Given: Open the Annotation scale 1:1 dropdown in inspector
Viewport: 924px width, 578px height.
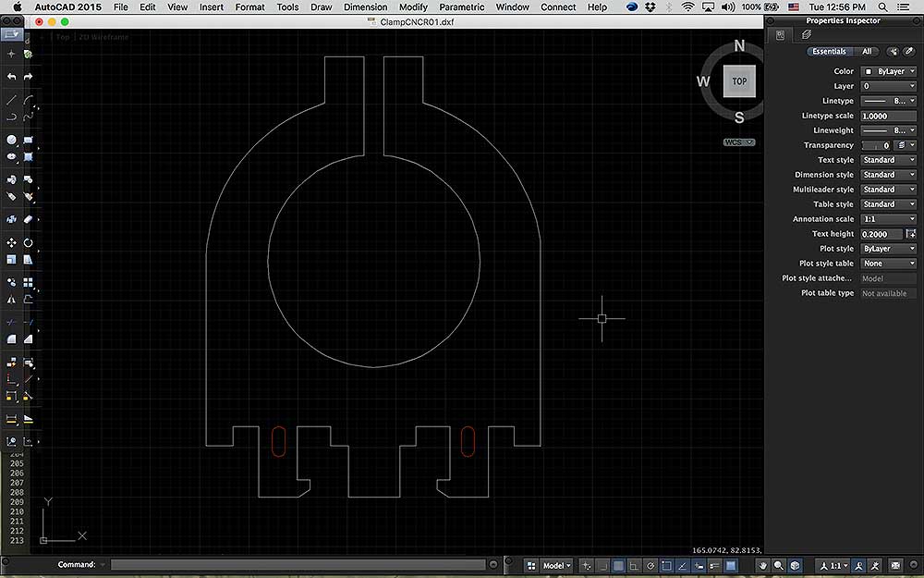Looking at the screenshot, I should pyautogui.click(x=888, y=219).
